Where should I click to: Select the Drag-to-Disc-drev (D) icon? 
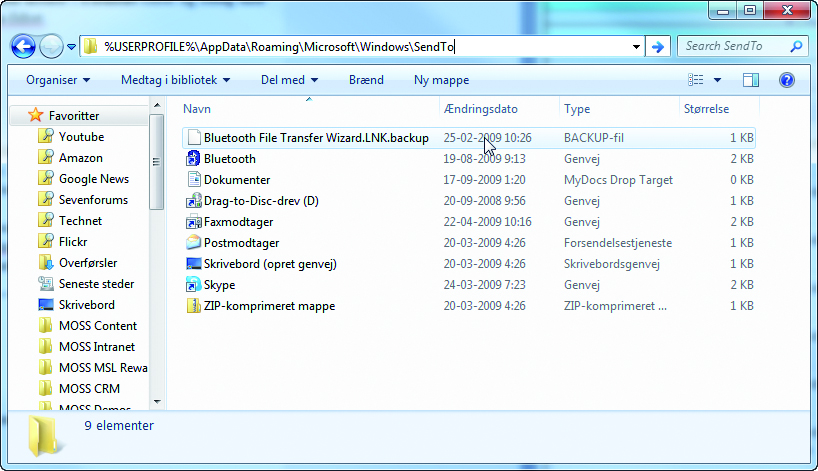pos(195,201)
